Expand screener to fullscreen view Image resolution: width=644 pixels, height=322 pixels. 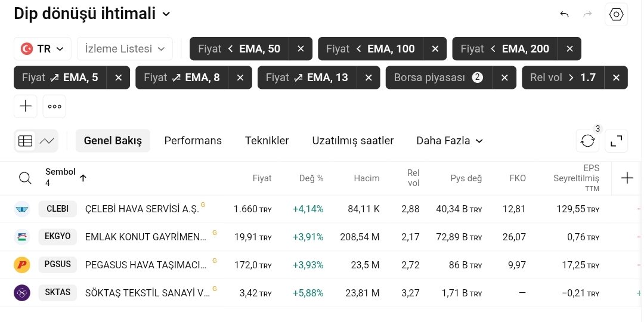click(x=616, y=141)
